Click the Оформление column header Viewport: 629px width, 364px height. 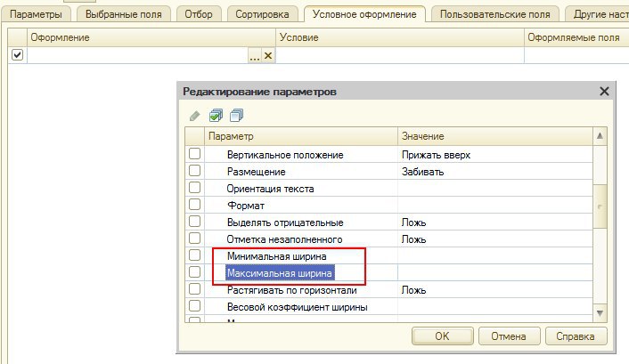pos(151,37)
